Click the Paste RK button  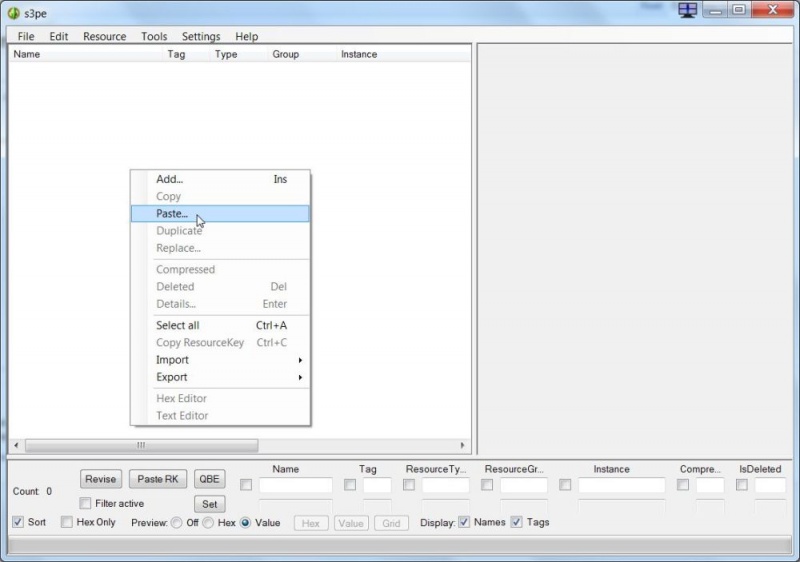pos(158,479)
